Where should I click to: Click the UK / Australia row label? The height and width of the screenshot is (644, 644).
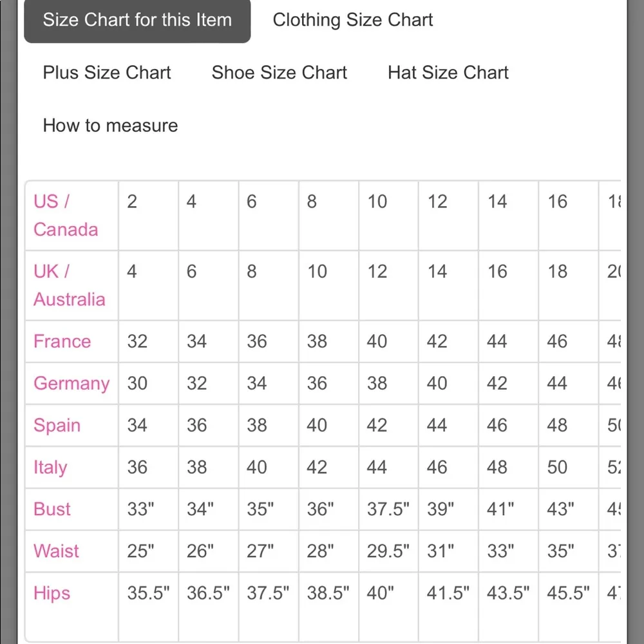pos(69,285)
